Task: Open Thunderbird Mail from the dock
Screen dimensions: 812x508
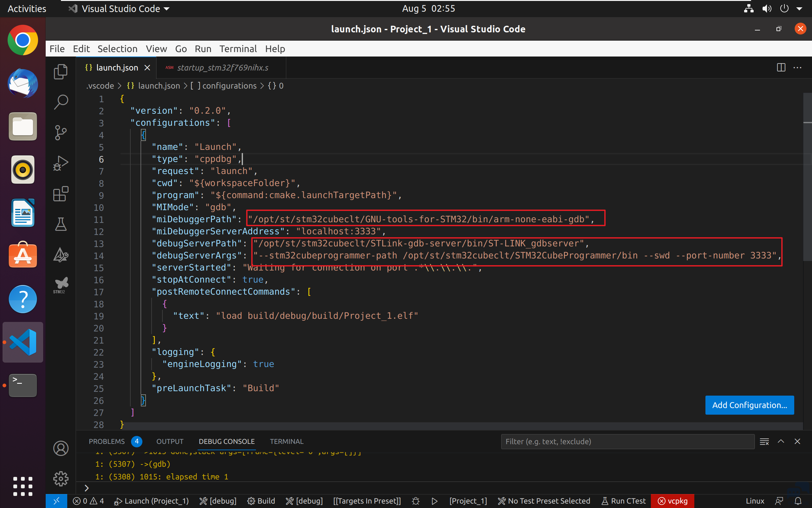Action: pos(23,83)
